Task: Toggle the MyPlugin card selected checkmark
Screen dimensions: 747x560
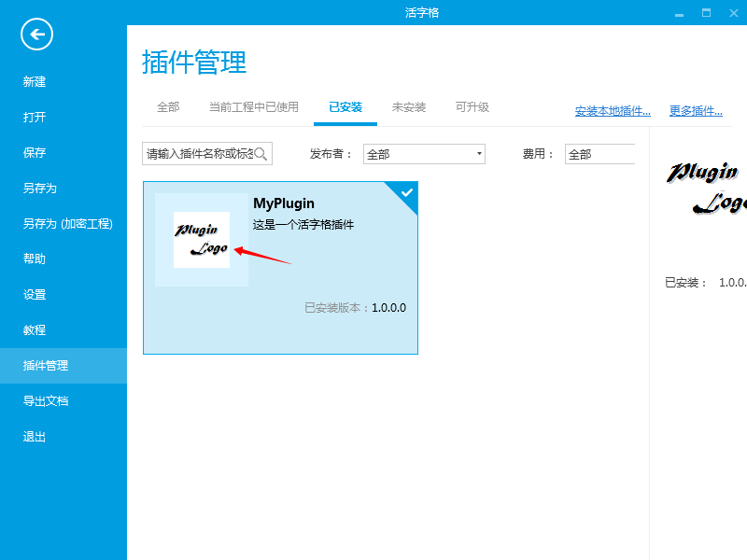Action: coord(406,193)
